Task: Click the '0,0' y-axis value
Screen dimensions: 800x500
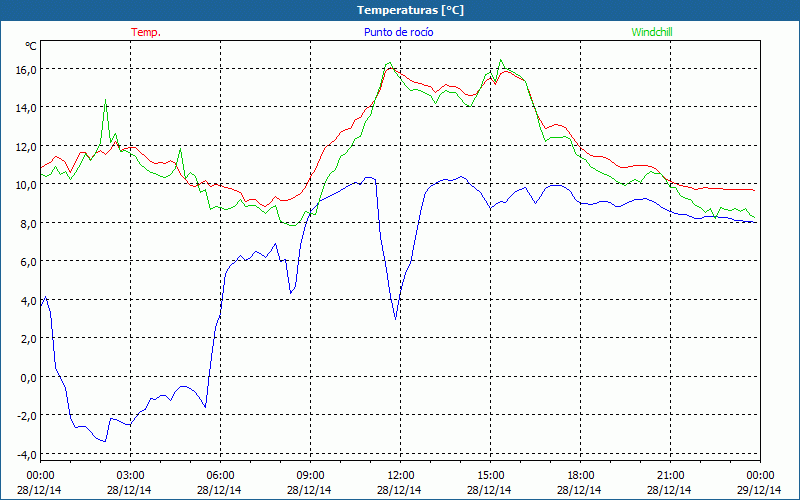Action: click(28, 378)
